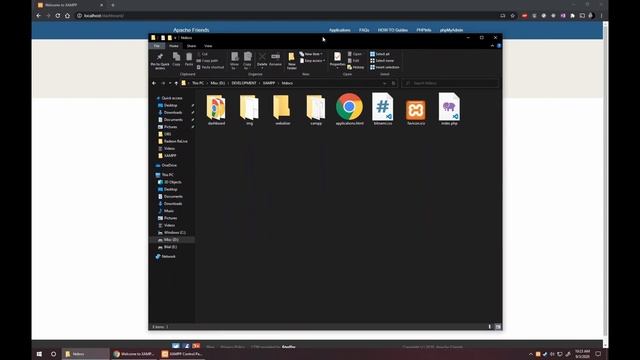
Task: Click XAMPP Control Panel taskbar button
Action: [x=182, y=354]
